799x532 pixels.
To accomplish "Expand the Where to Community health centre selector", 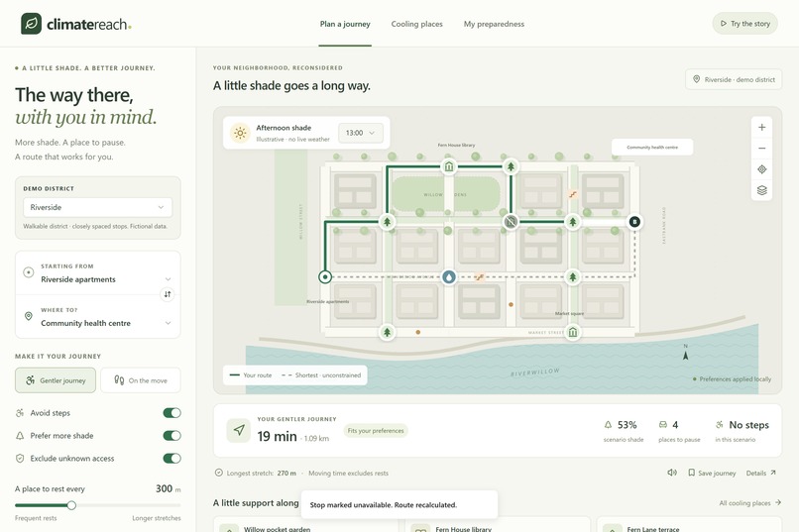I will point(98,317).
